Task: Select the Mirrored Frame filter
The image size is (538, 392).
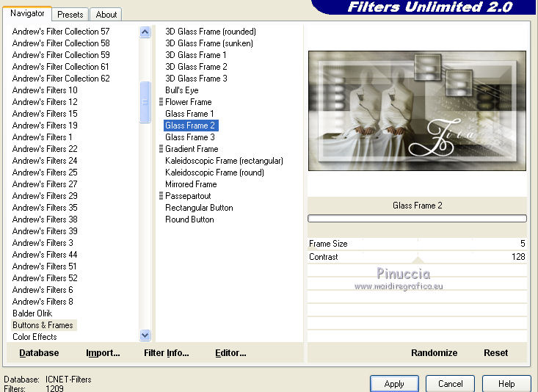Action: point(191,184)
